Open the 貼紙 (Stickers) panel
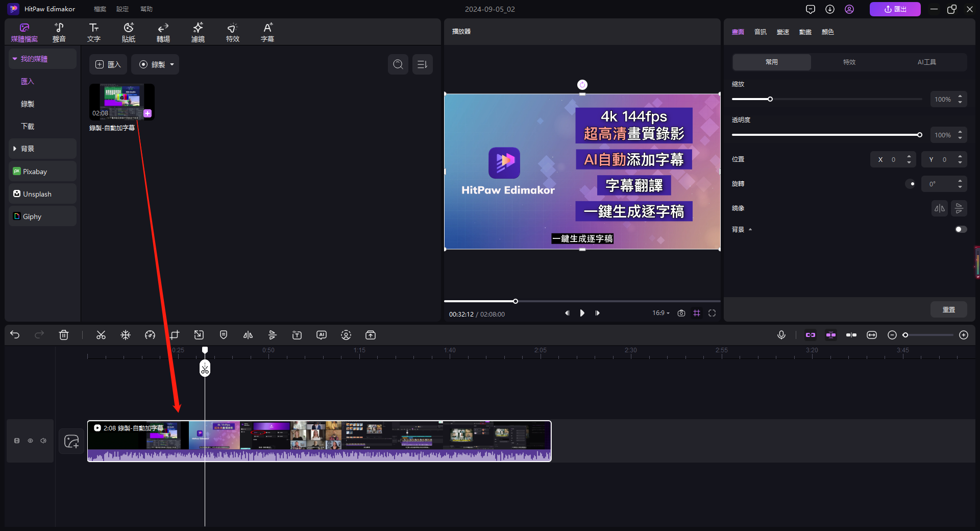This screenshot has width=980, height=531. pyautogui.click(x=129, y=32)
